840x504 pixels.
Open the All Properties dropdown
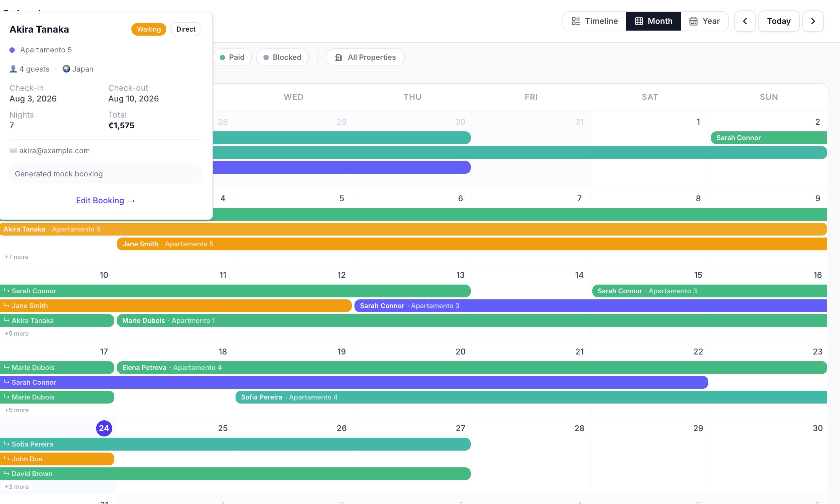(x=365, y=57)
